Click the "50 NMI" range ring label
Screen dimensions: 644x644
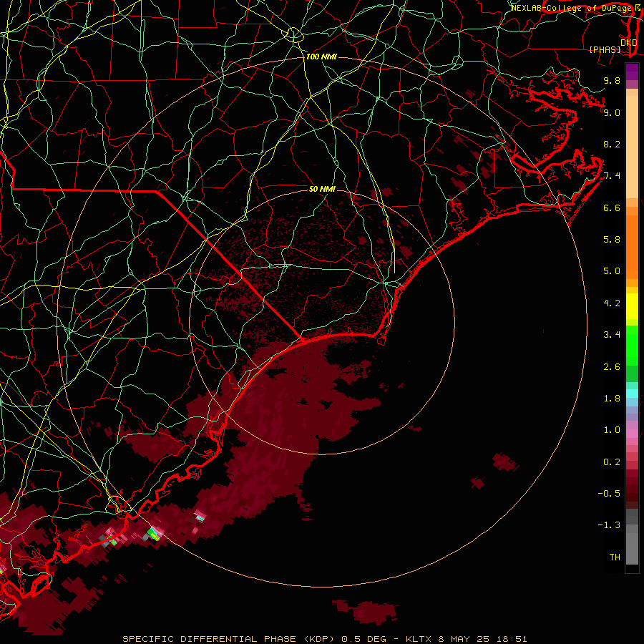322,189
